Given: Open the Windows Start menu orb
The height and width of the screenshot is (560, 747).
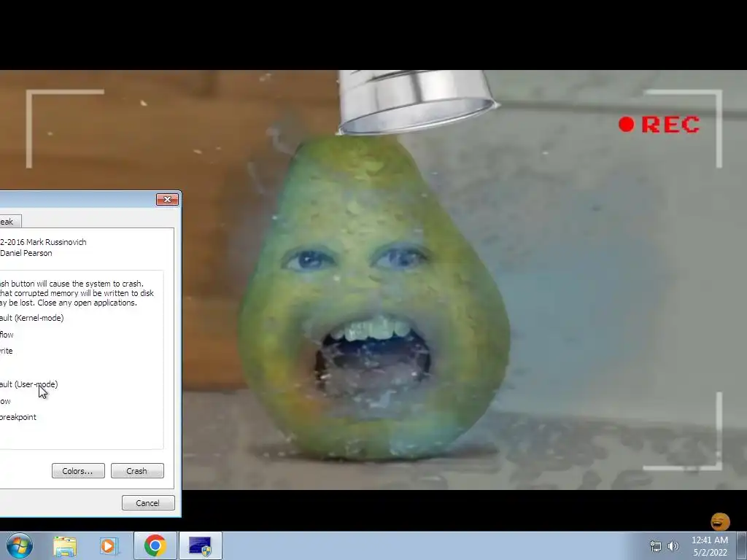Looking at the screenshot, I should click(20, 545).
